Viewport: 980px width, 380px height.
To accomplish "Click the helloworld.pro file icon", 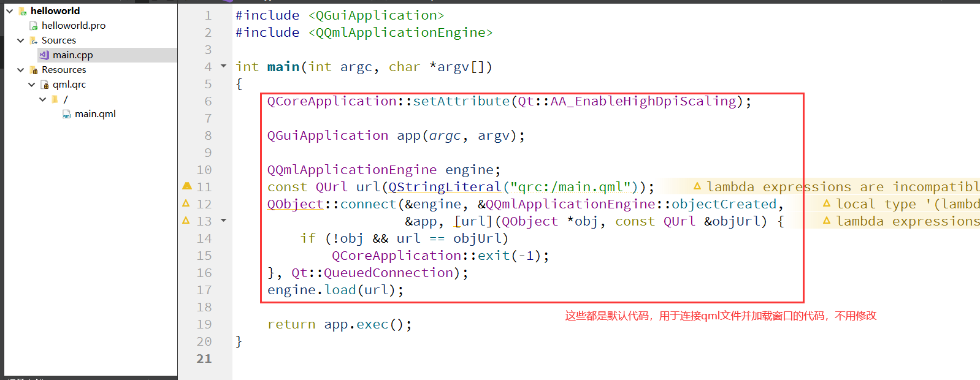I will 34,26.
